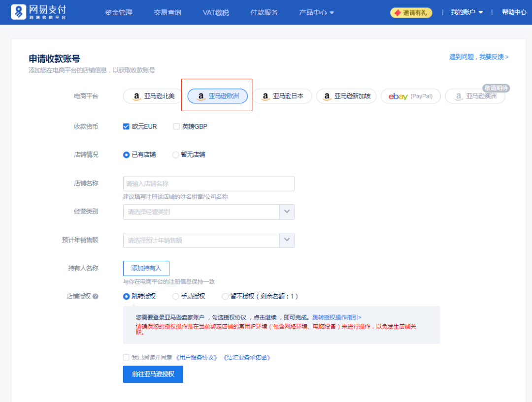532x402 pixels.
Task: Open the 预计年销售额 dropdown
Action: tap(287, 240)
